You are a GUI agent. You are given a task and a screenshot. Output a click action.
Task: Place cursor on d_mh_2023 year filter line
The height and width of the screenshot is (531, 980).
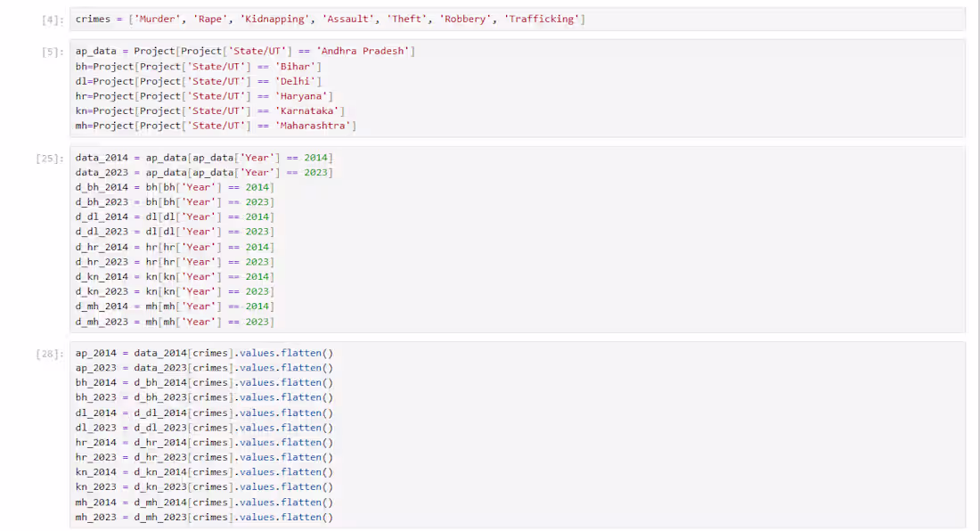coord(175,322)
